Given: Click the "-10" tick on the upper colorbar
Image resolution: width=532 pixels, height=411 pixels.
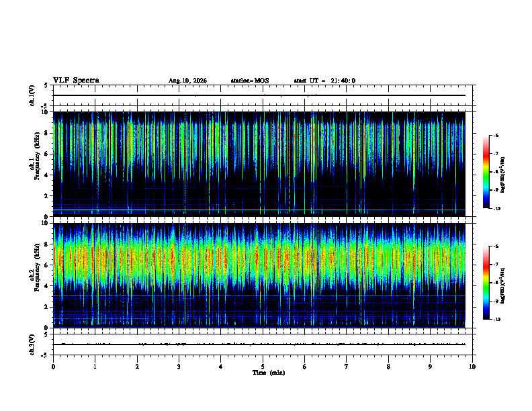Looking at the screenshot, I should (x=496, y=209).
